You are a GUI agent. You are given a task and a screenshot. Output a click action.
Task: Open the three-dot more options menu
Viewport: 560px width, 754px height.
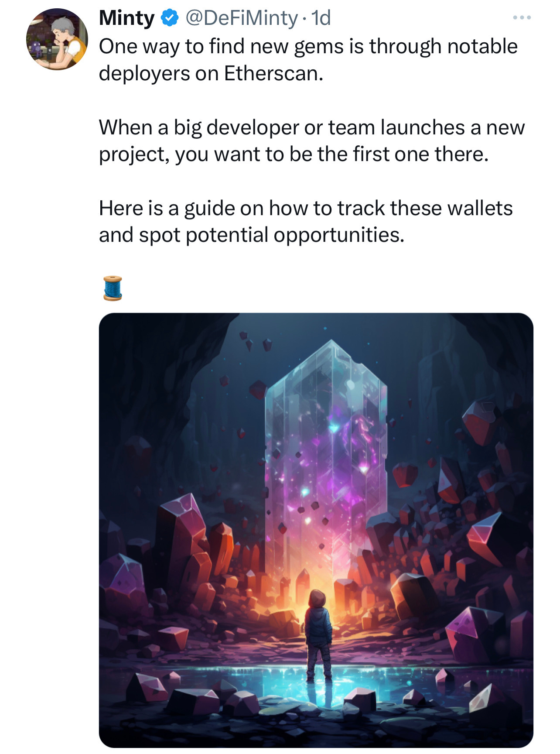point(522,18)
